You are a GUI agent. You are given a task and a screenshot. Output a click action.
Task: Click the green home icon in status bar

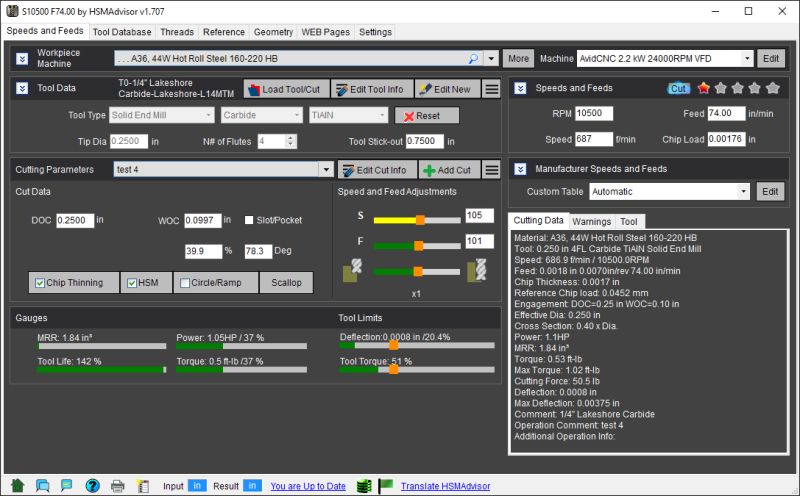click(x=17, y=485)
